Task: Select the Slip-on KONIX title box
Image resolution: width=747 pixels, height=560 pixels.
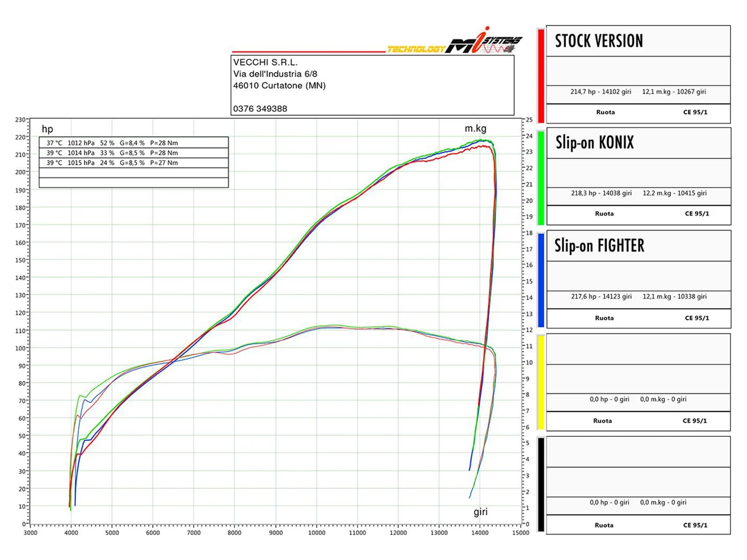Action: coord(638,143)
